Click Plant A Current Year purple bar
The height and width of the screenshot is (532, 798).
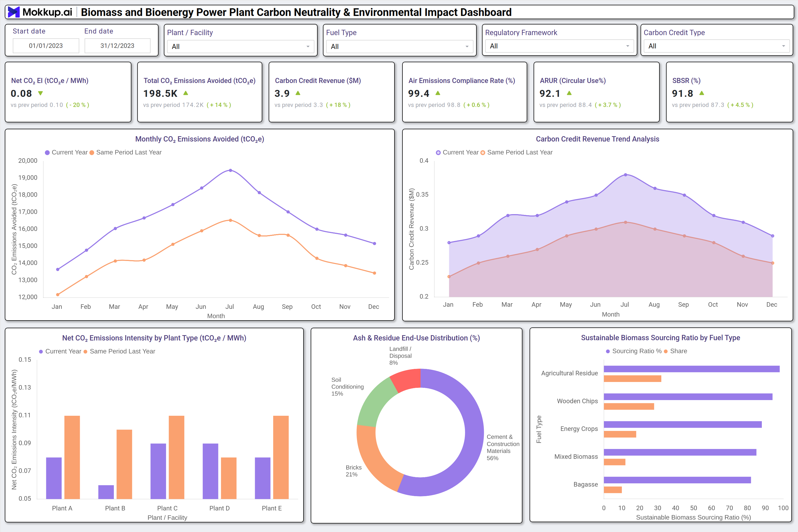point(54,478)
